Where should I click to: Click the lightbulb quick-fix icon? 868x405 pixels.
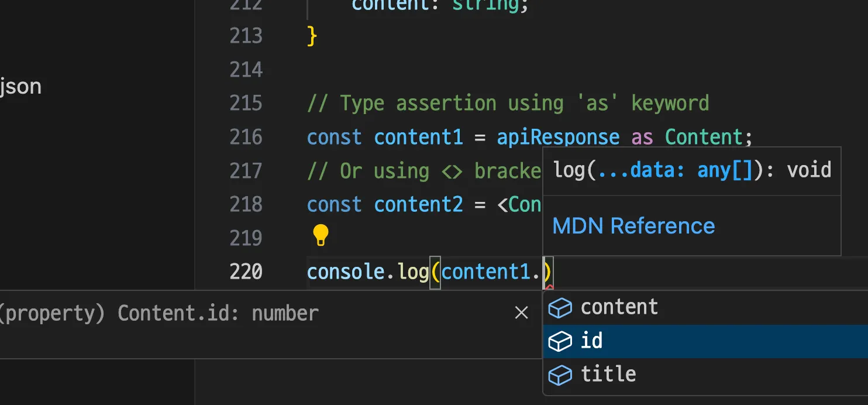pyautogui.click(x=321, y=235)
